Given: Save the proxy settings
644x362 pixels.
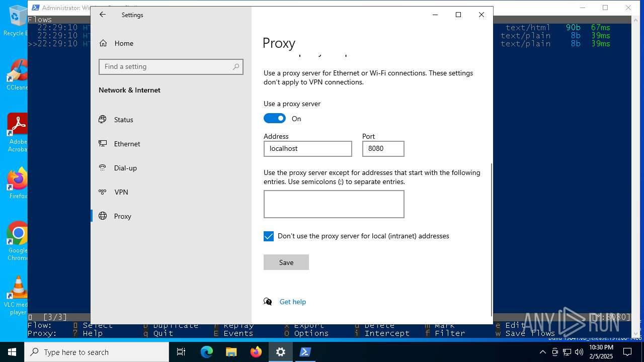Looking at the screenshot, I should 286,262.
